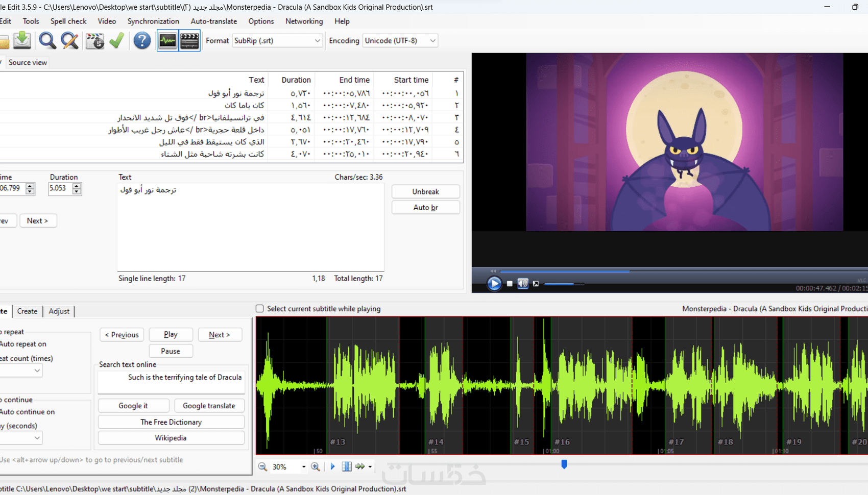Run spell check via green checkmark icon
Image resolution: width=868 pixels, height=495 pixels.
(x=117, y=40)
